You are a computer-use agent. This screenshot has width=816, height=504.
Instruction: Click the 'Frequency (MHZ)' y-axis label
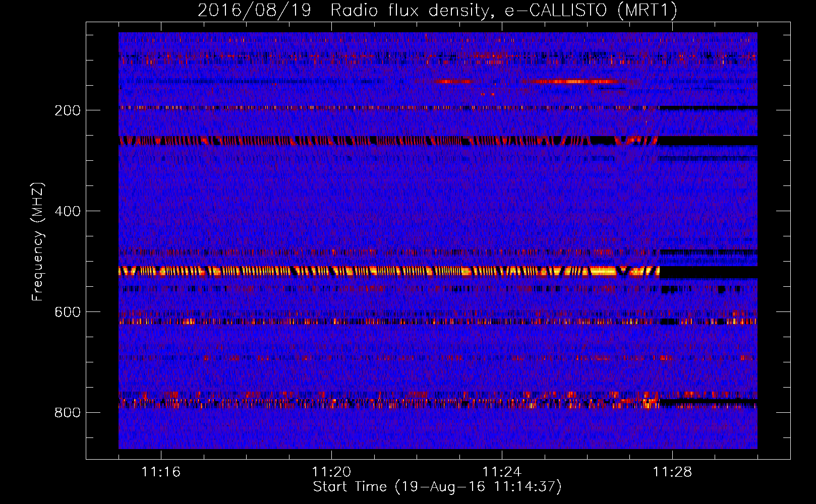(38, 241)
